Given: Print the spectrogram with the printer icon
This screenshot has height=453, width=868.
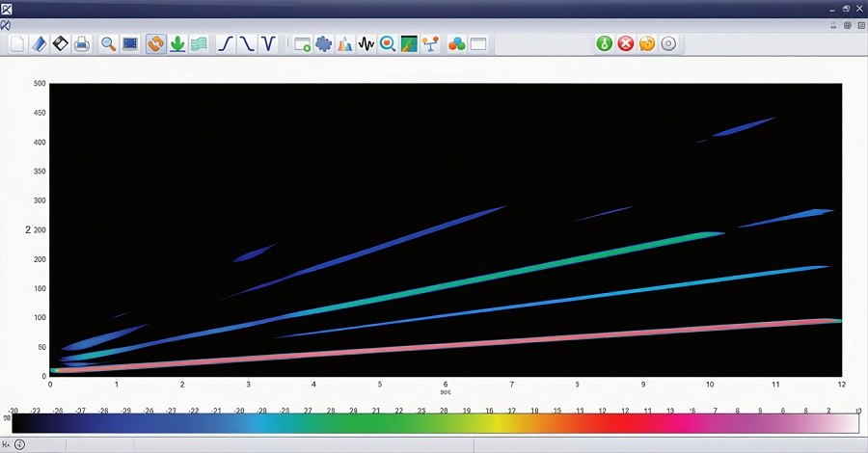Looking at the screenshot, I should (x=82, y=43).
